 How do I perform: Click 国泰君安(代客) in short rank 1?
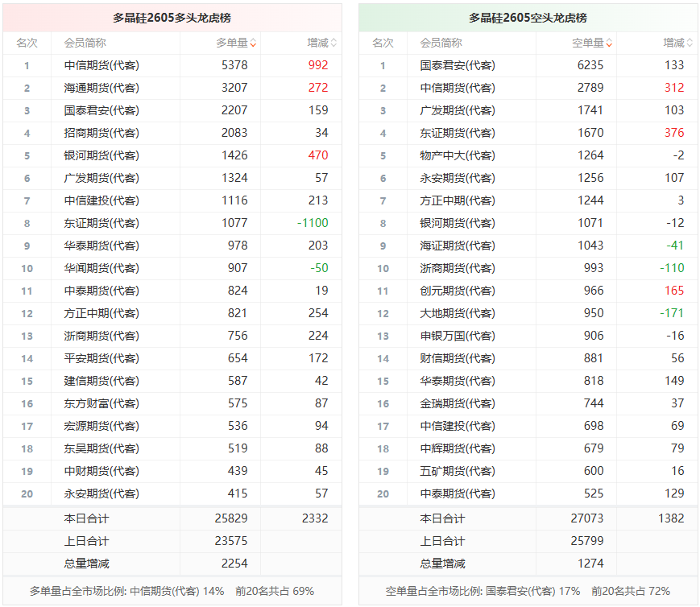[x=458, y=65]
